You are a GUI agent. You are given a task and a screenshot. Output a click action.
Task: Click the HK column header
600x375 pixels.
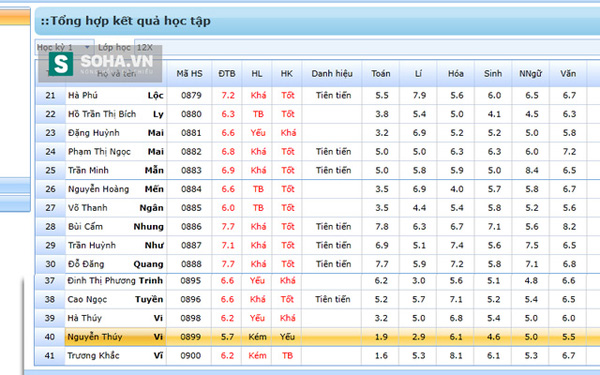click(287, 73)
